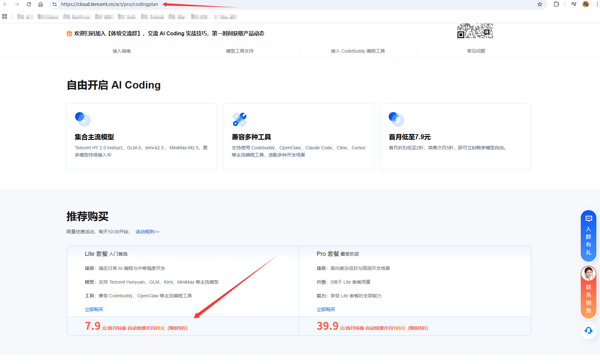The height and width of the screenshot is (364, 600).
Task: Open the 接入 CodeBuddy 编程工具 tab
Action: click(358, 51)
